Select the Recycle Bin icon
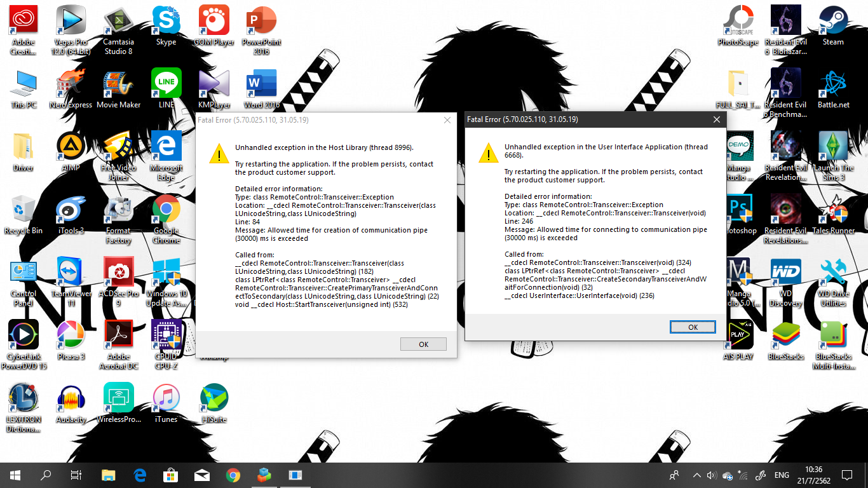Viewport: 868px width, 488px height. pos(24,214)
